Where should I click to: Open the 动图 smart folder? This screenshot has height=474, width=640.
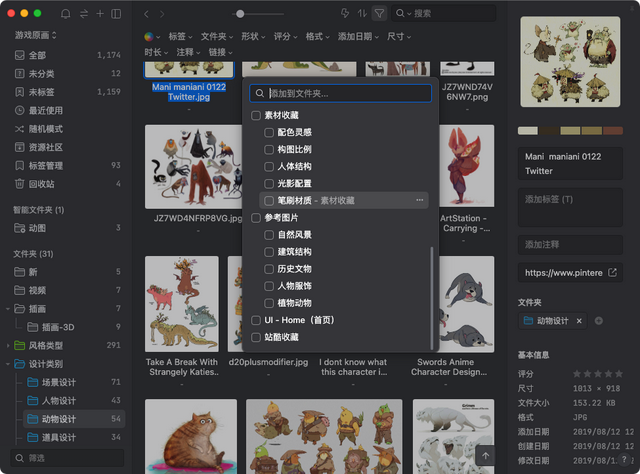[x=67, y=228]
